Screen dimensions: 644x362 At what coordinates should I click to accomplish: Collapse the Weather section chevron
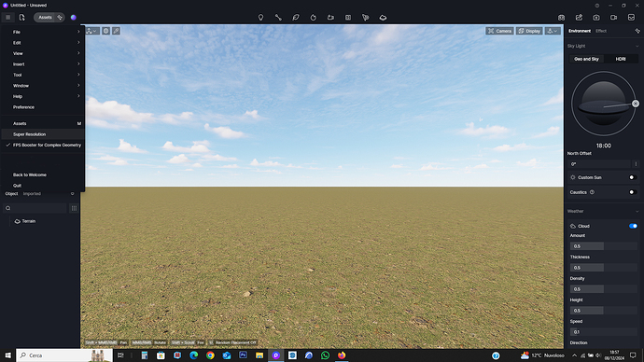coord(637,212)
